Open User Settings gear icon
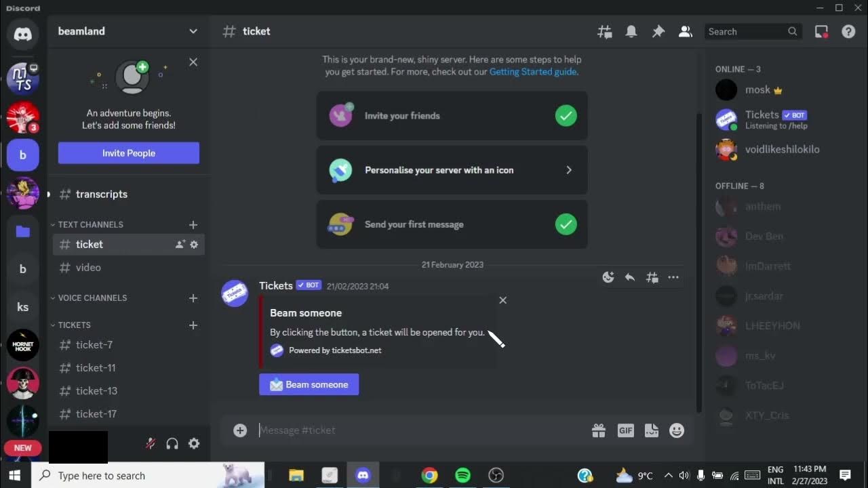The height and width of the screenshot is (488, 868). coord(194,444)
